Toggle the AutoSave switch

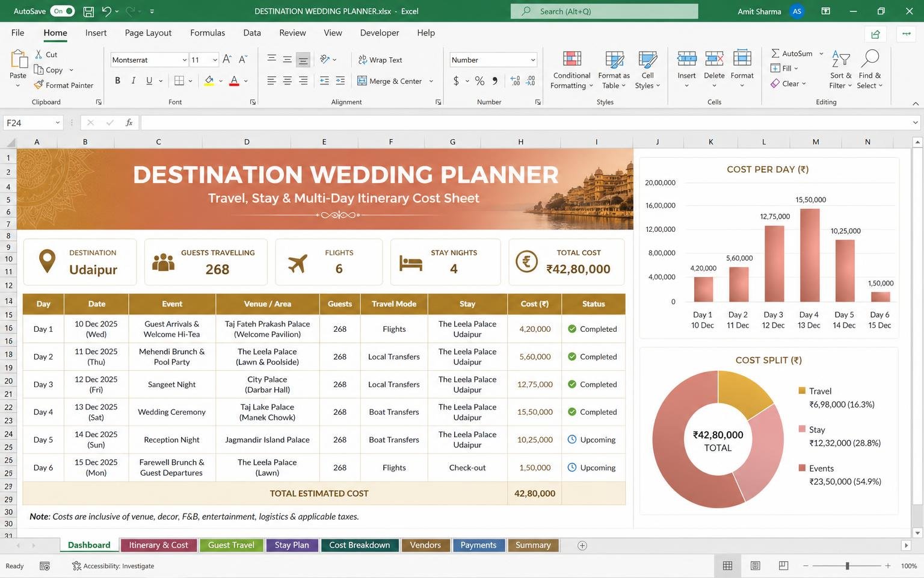point(63,11)
